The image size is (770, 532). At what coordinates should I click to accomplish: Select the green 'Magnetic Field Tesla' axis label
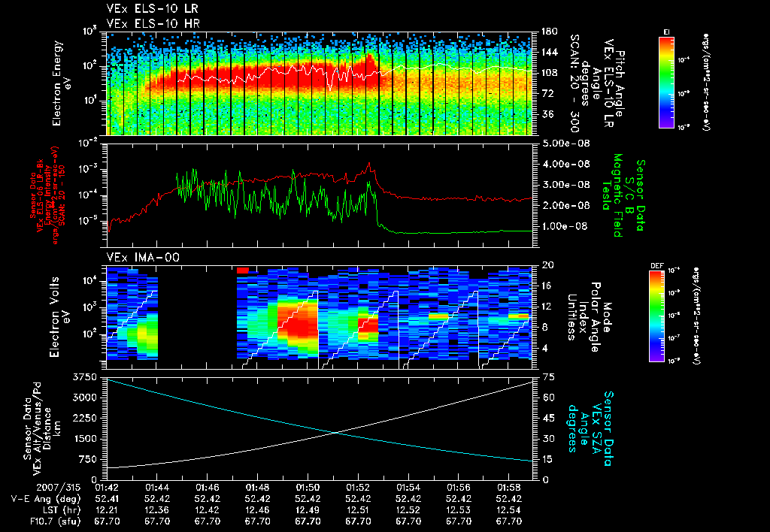(612, 195)
